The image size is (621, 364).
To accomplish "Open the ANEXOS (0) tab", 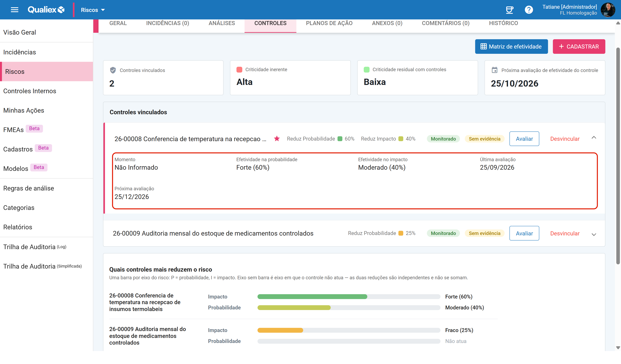I will [387, 23].
